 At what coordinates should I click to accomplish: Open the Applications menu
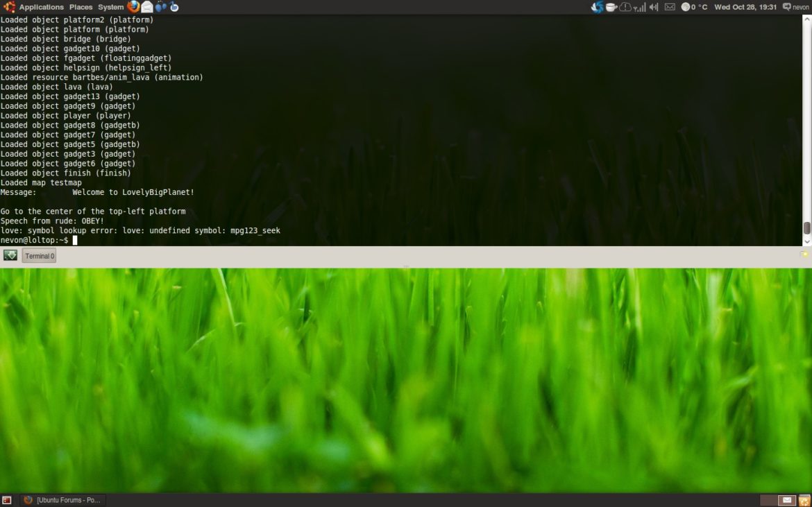(42, 6)
